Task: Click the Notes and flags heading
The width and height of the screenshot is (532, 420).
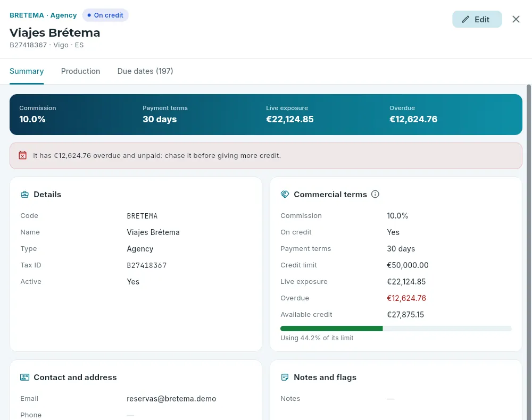Action: tap(325, 377)
